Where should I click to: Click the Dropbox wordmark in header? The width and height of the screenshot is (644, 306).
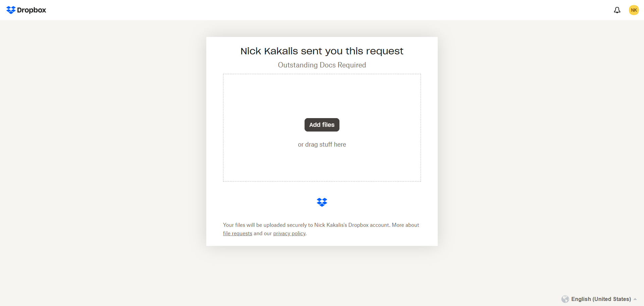click(x=32, y=10)
